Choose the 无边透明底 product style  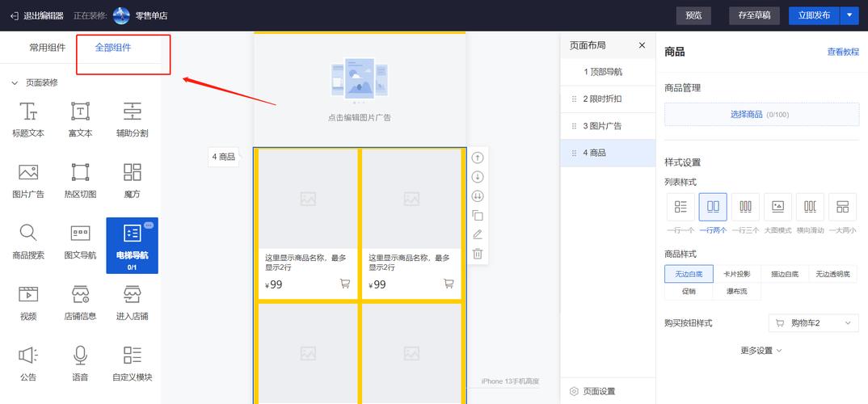833,274
